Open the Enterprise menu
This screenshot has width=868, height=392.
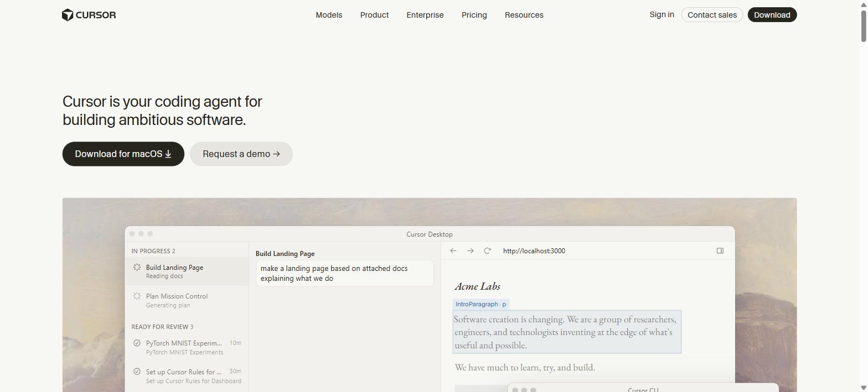[425, 15]
